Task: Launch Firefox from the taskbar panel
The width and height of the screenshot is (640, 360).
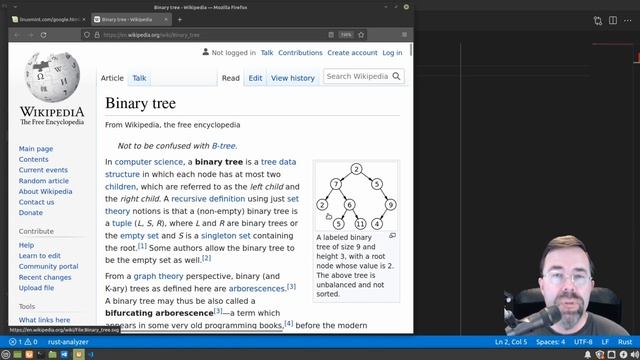Action: [x=29, y=355]
